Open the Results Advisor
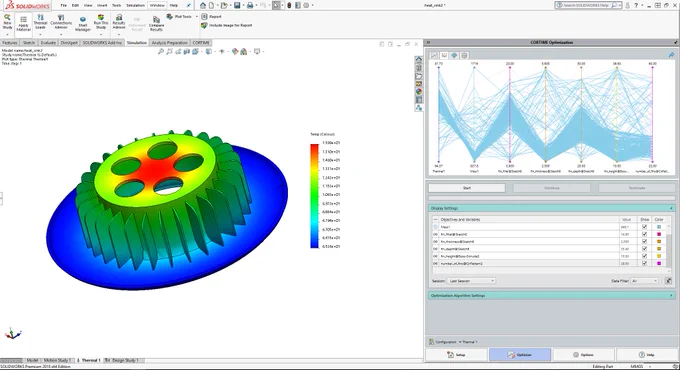This screenshot has height=370, width=680. (x=119, y=22)
